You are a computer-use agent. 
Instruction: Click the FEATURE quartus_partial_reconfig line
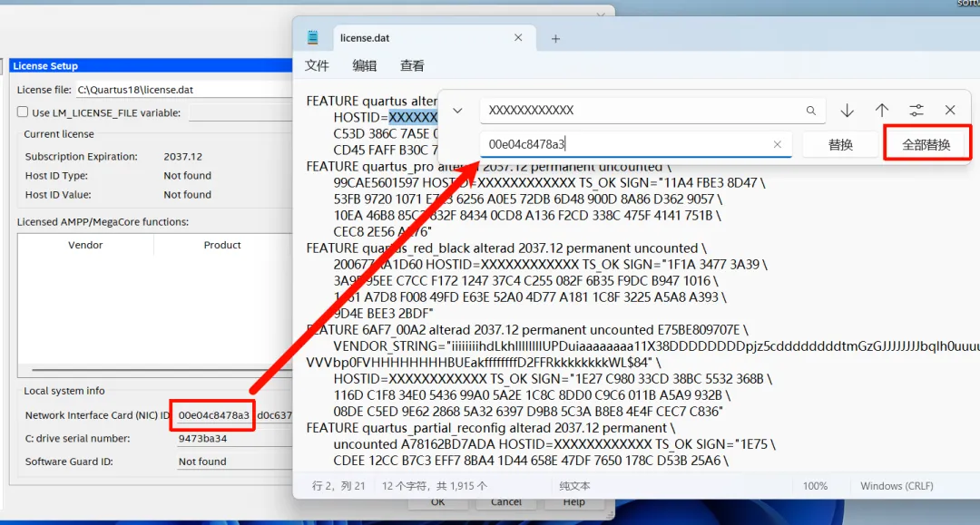click(491, 428)
